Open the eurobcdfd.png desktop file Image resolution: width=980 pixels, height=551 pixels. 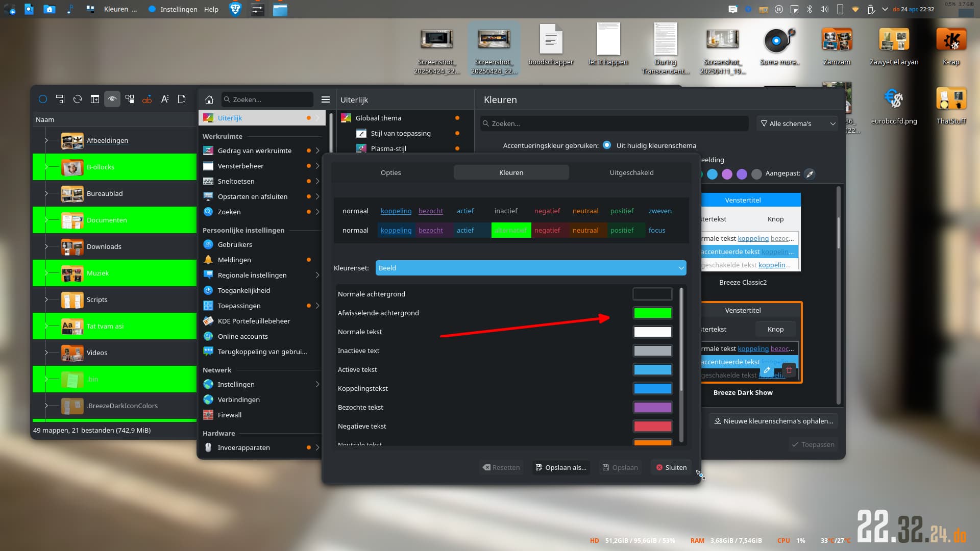click(894, 105)
